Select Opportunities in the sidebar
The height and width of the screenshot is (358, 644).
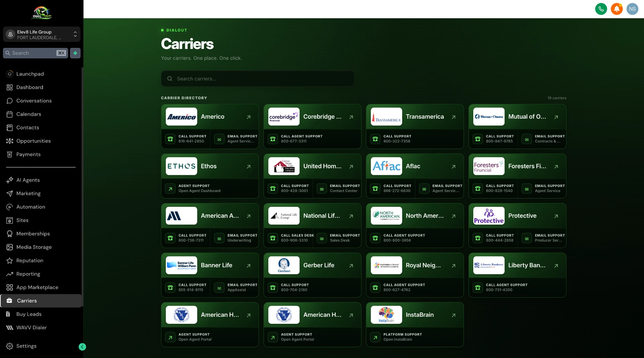pos(41,141)
